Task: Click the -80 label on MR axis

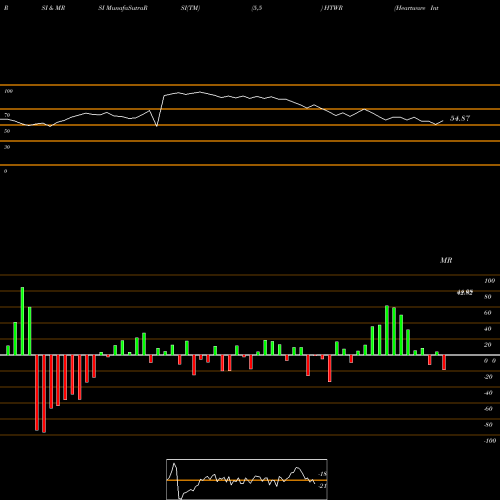Action: coord(488,425)
